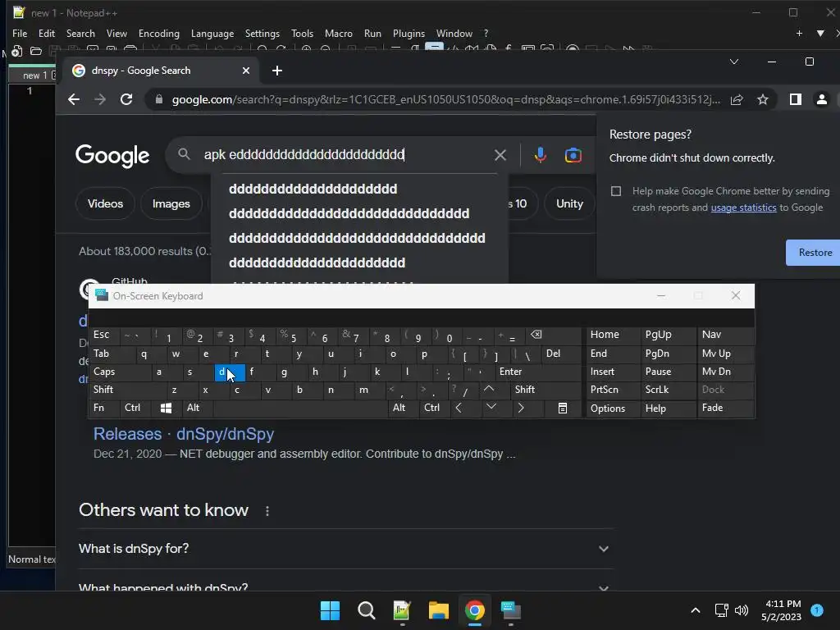Show hidden icons in the system tray
840x630 pixels.
[x=696, y=610]
